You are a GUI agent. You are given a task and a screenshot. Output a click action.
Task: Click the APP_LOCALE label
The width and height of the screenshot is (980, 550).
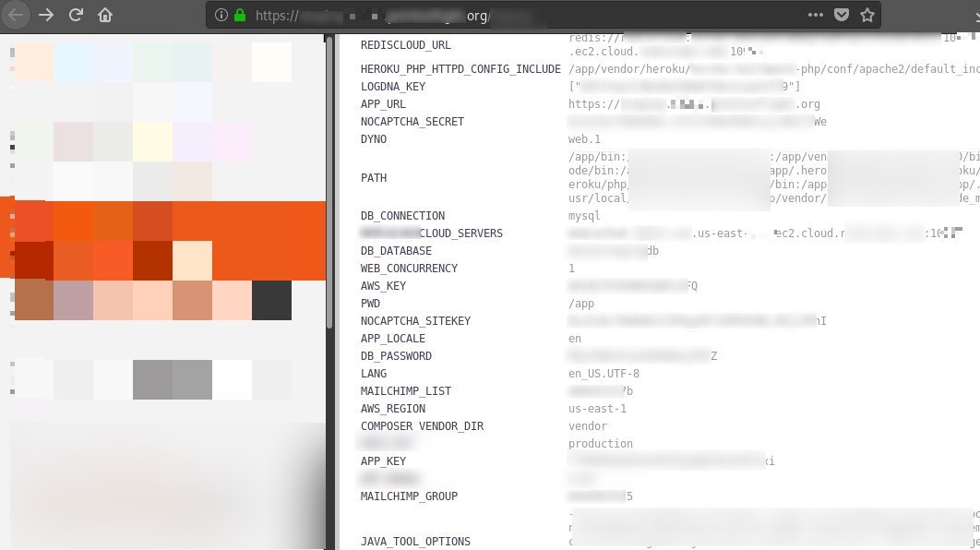pyautogui.click(x=393, y=338)
